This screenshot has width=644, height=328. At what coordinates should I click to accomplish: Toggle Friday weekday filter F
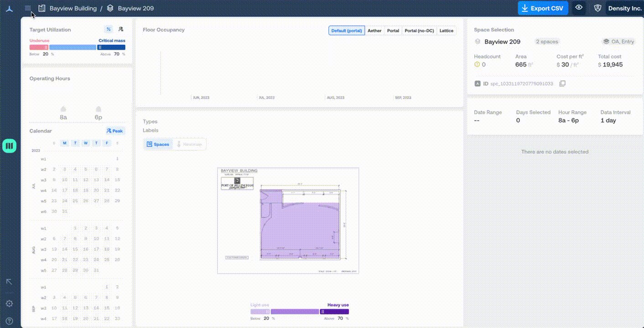click(x=107, y=143)
